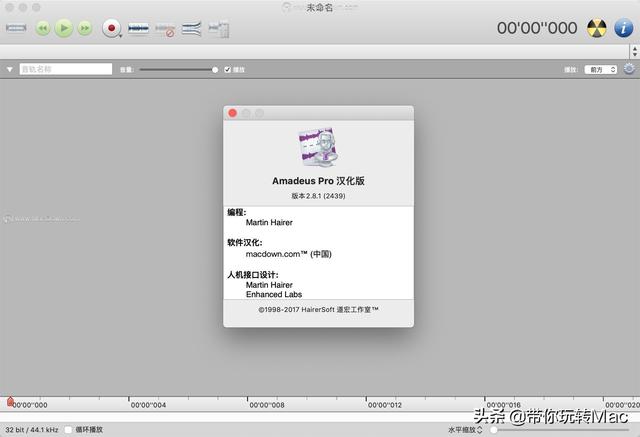The height and width of the screenshot is (437, 640).
Task: Click the waveform selection tool icon
Action: tap(16, 28)
